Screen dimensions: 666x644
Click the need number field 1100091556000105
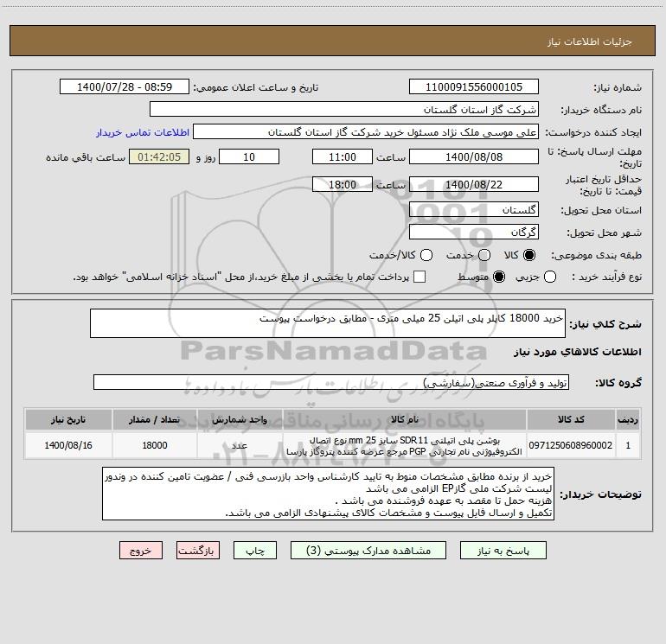coord(474,87)
